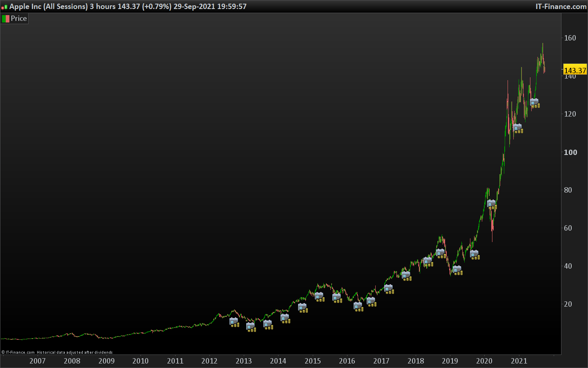The height and width of the screenshot is (368, 588).
Task: Click the red-green Price color swatch
Action: click(x=6, y=19)
